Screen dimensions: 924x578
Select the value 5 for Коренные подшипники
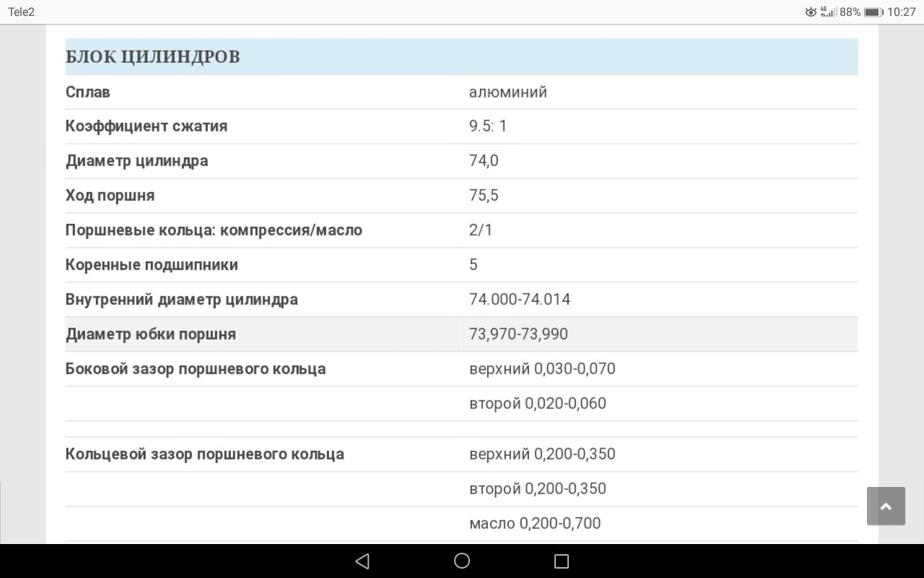pyautogui.click(x=474, y=264)
